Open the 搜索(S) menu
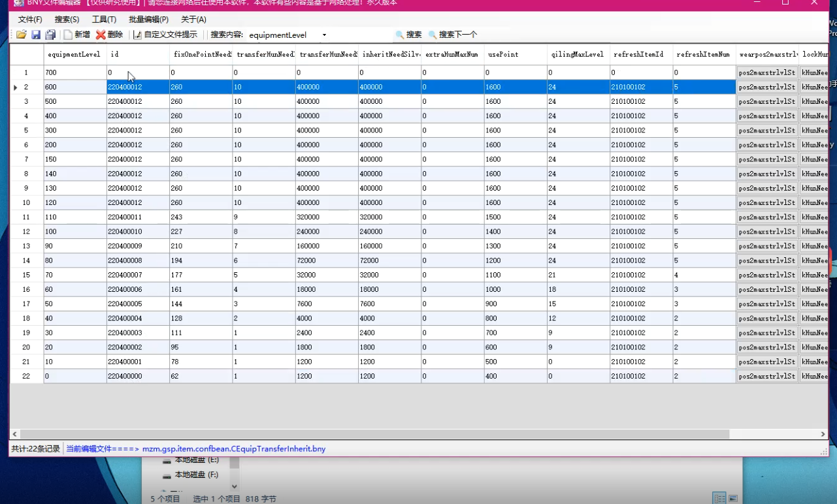Image resolution: width=837 pixels, height=504 pixels. [x=67, y=20]
